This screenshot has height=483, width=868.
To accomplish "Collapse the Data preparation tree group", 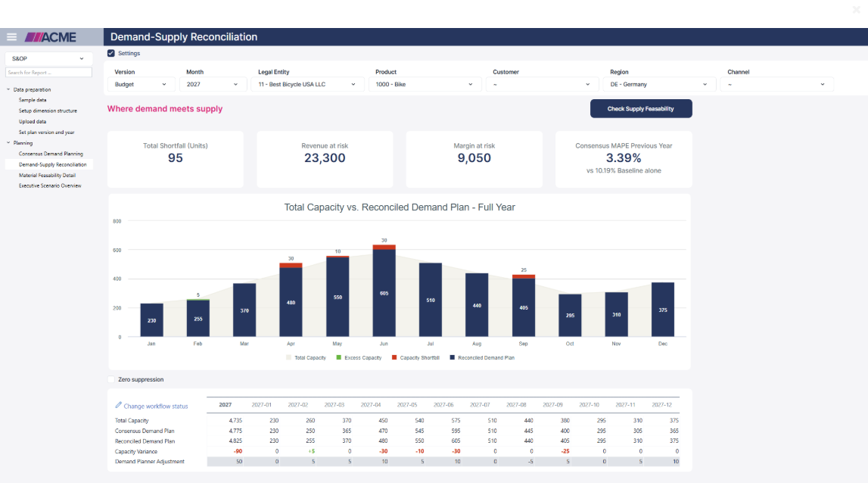I will click(8, 89).
